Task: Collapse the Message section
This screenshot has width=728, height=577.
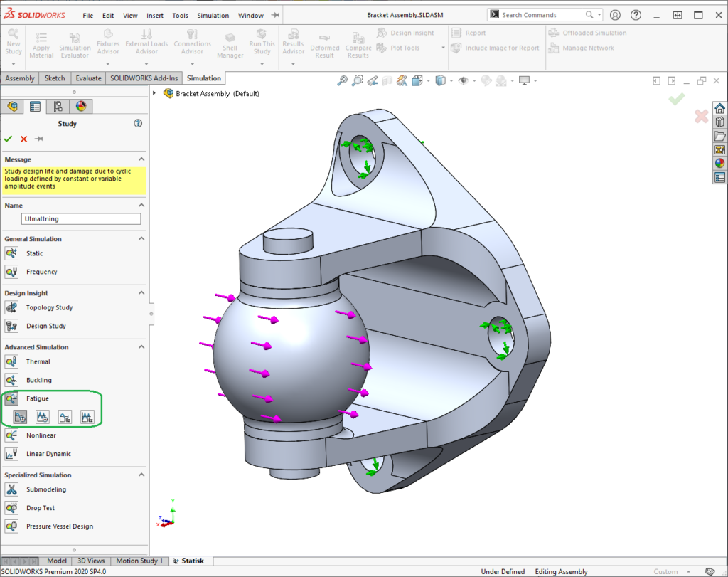Action: click(x=141, y=159)
